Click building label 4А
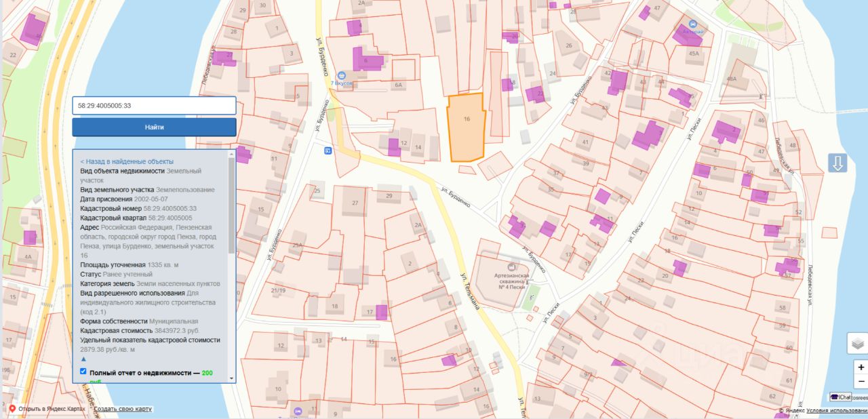This screenshot has height=419, width=868. pyautogui.click(x=28, y=257)
